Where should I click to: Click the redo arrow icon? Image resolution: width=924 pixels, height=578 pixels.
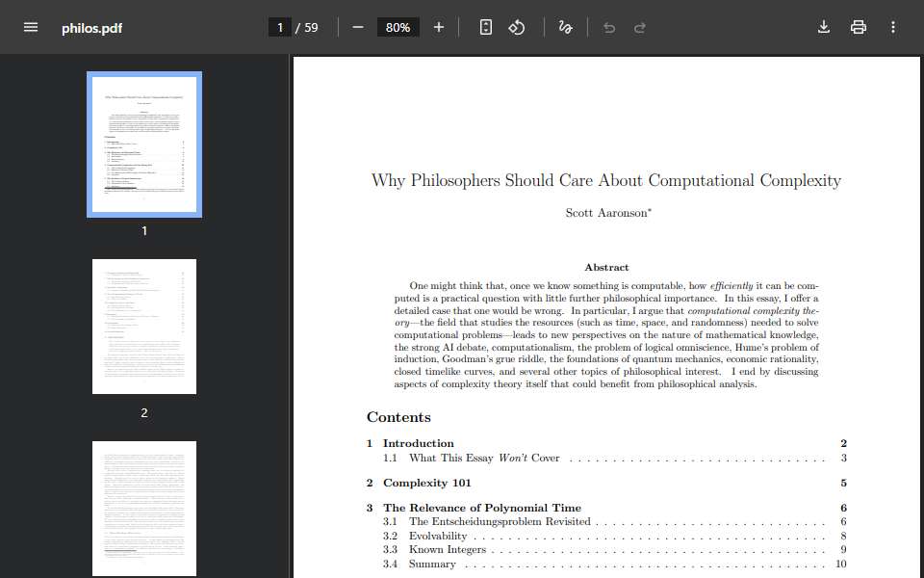(640, 28)
